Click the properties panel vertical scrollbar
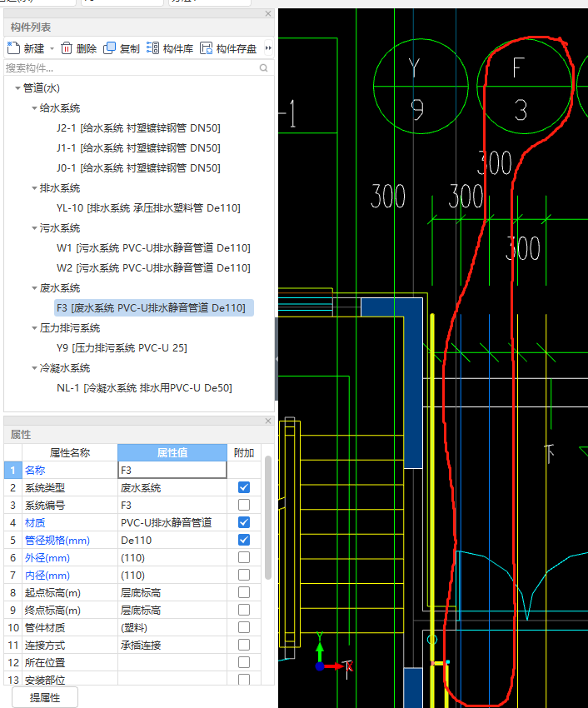 pos(268,517)
